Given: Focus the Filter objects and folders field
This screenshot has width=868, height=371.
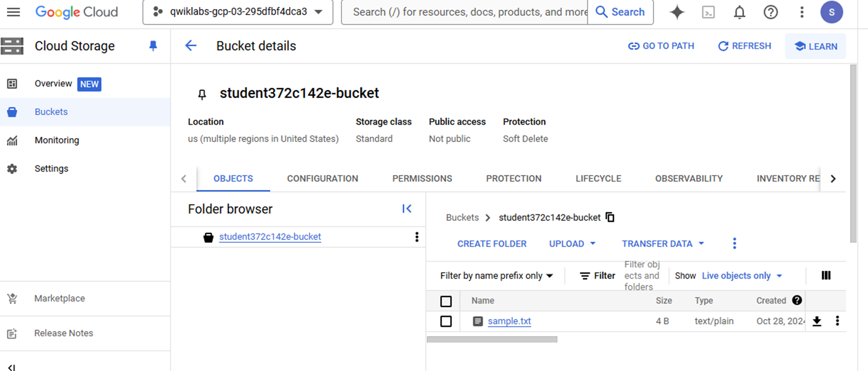Looking at the screenshot, I should 642,276.
